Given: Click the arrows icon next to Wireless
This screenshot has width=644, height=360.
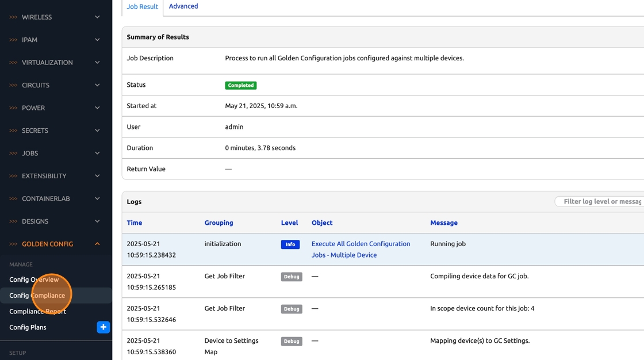Looking at the screenshot, I should [x=13, y=17].
